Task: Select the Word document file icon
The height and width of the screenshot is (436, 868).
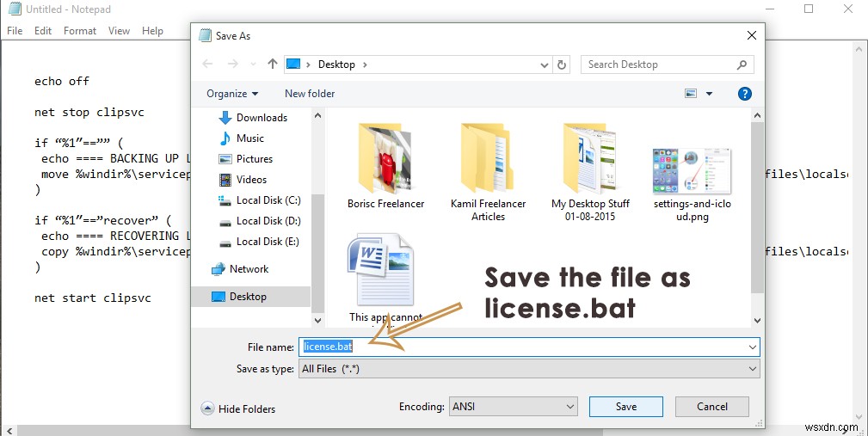Action: (380, 270)
